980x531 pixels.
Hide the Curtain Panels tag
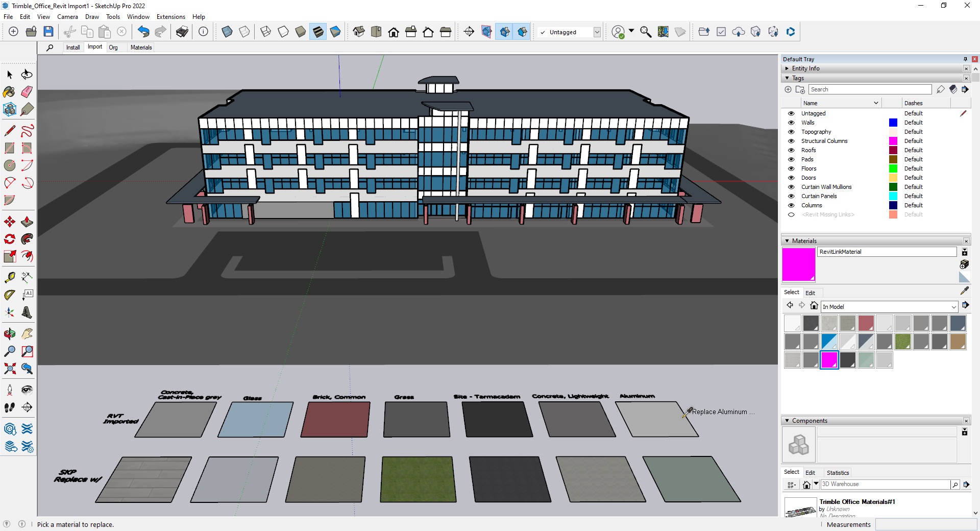(791, 196)
